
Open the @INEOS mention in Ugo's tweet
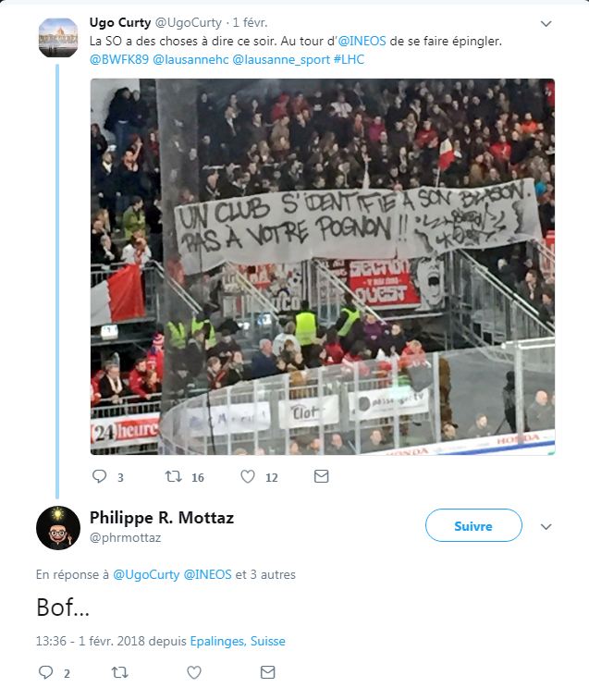pyautogui.click(x=362, y=41)
